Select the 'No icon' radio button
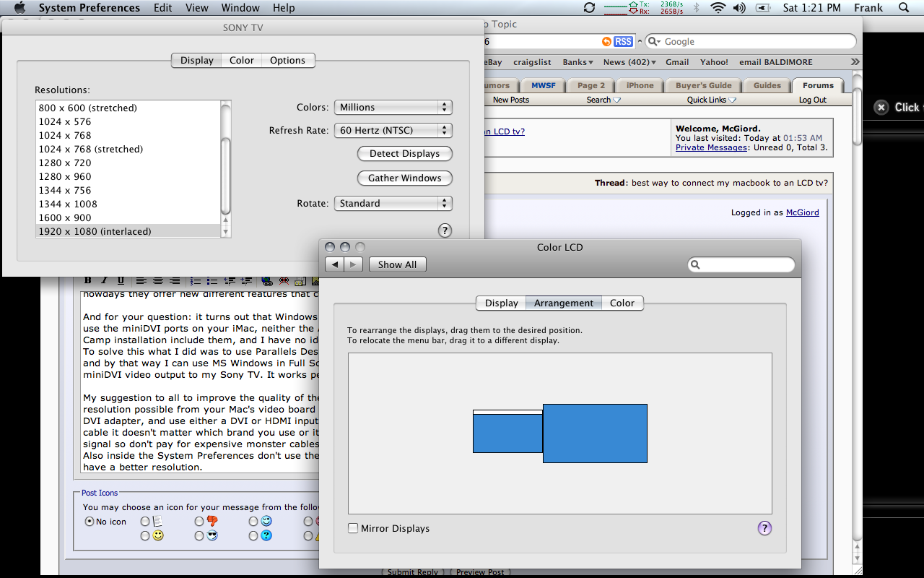 (90, 521)
